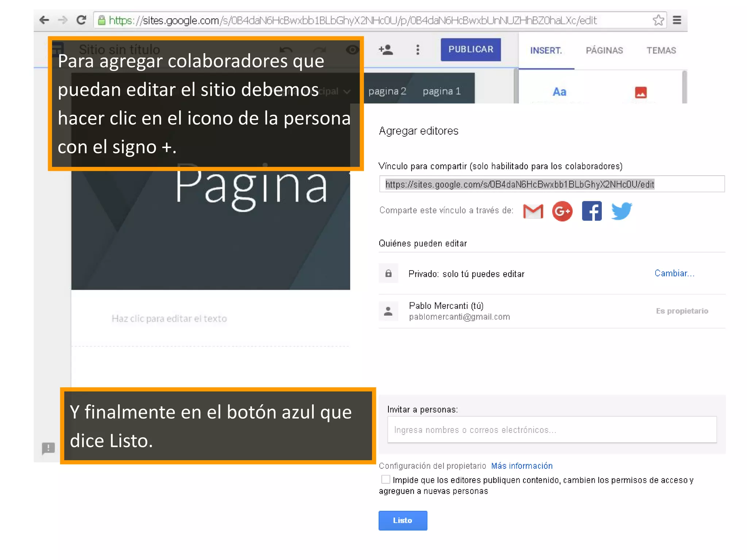Viewport: 747px width, 560px height.
Task: Click 'Privado: solo tú puedes editar' text
Action: click(467, 274)
